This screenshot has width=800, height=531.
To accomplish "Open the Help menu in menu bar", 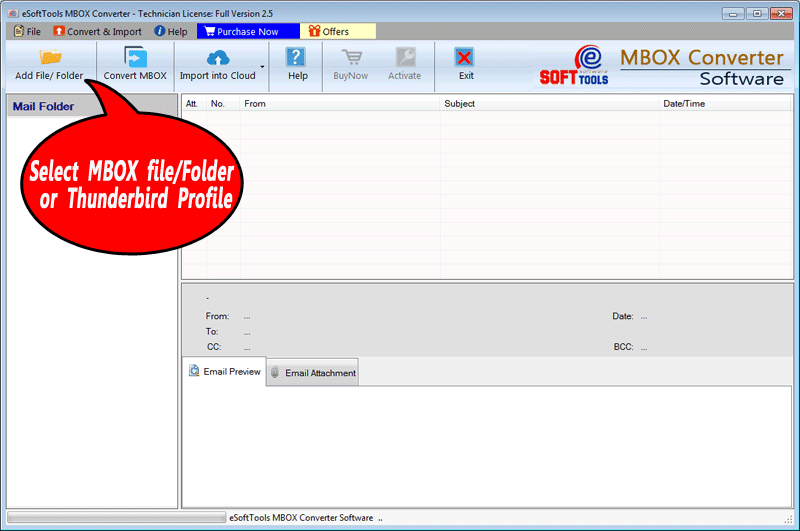I will click(x=171, y=31).
